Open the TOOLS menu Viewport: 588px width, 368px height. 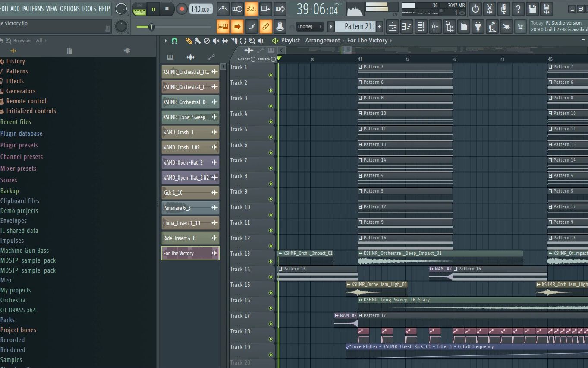[89, 9]
